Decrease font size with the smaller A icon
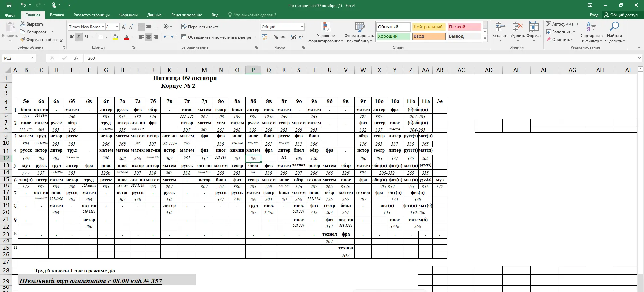Image resolution: width=644 pixels, height=292 pixels. click(131, 27)
